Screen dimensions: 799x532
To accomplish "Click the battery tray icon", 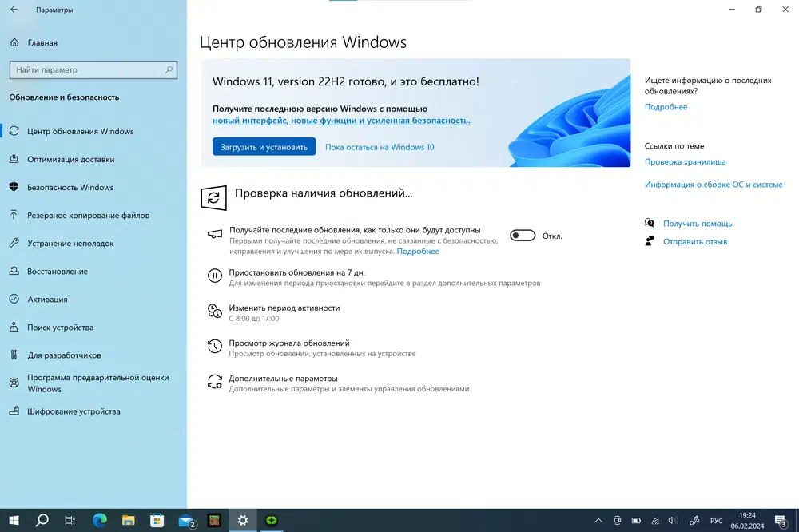I will pos(636,520).
